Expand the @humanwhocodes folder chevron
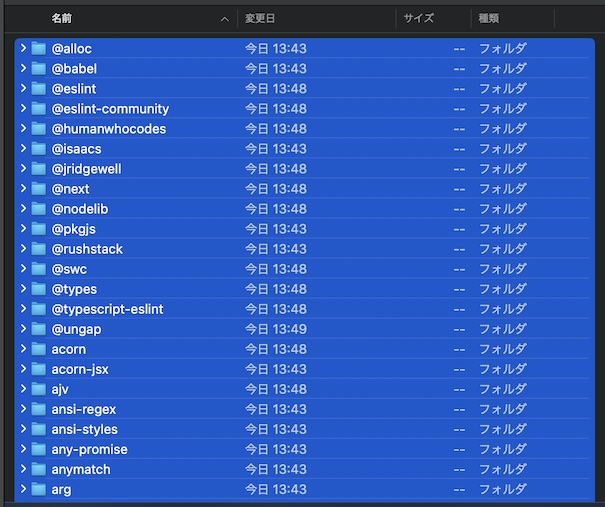Image resolution: width=605 pixels, height=507 pixels. pos(23,129)
